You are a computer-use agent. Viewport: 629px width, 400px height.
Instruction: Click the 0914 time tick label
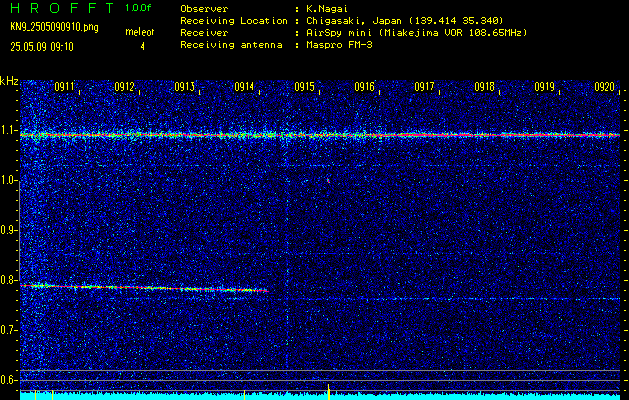pyautogui.click(x=244, y=87)
